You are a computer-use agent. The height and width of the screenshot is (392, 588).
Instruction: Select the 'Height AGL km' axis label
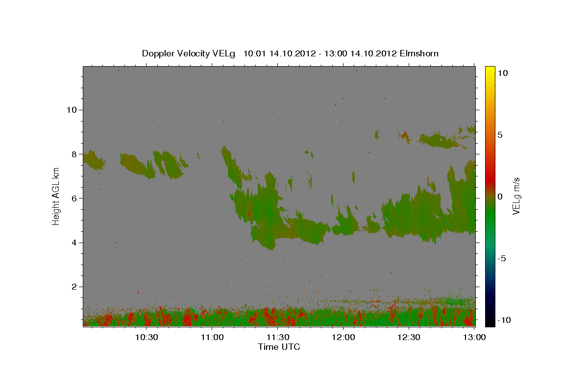pos(56,196)
